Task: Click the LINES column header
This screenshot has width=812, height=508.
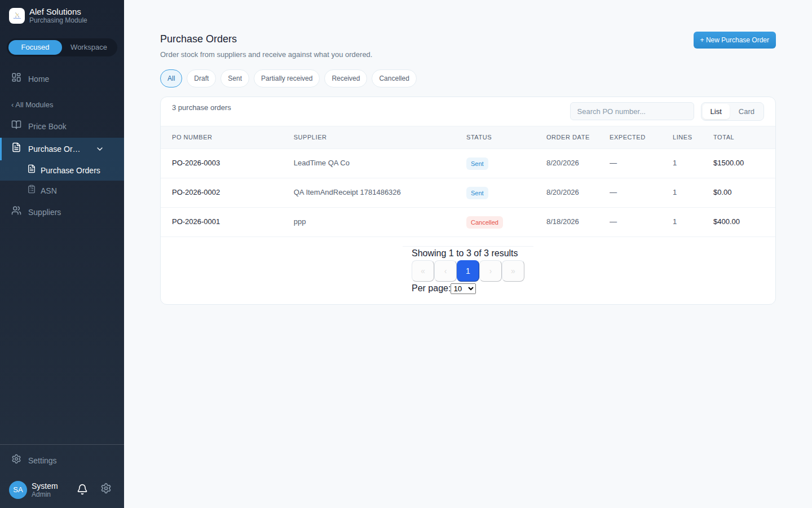Action: (682, 137)
